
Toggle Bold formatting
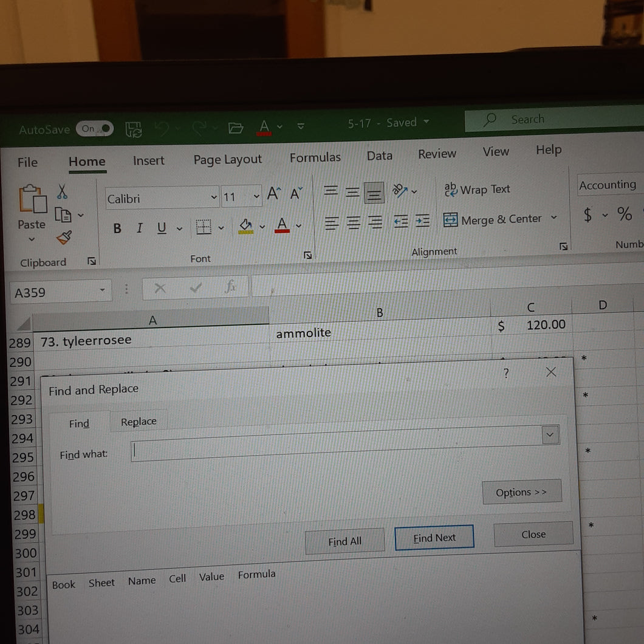coord(117,228)
